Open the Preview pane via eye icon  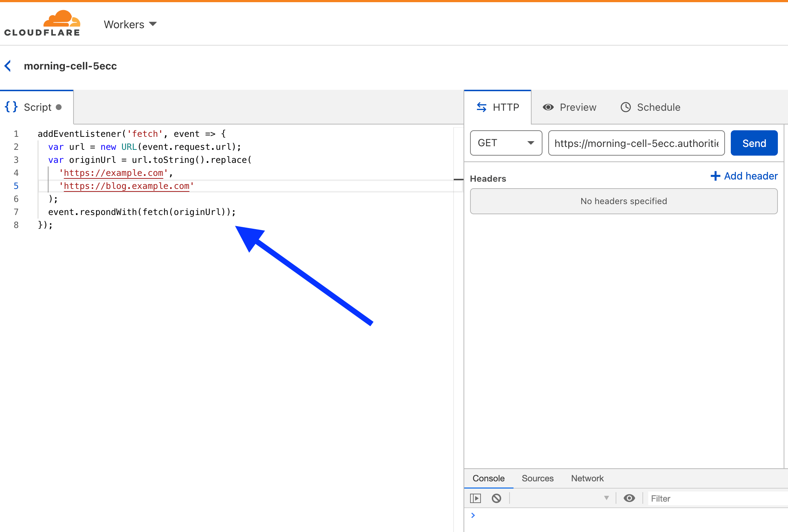point(548,107)
